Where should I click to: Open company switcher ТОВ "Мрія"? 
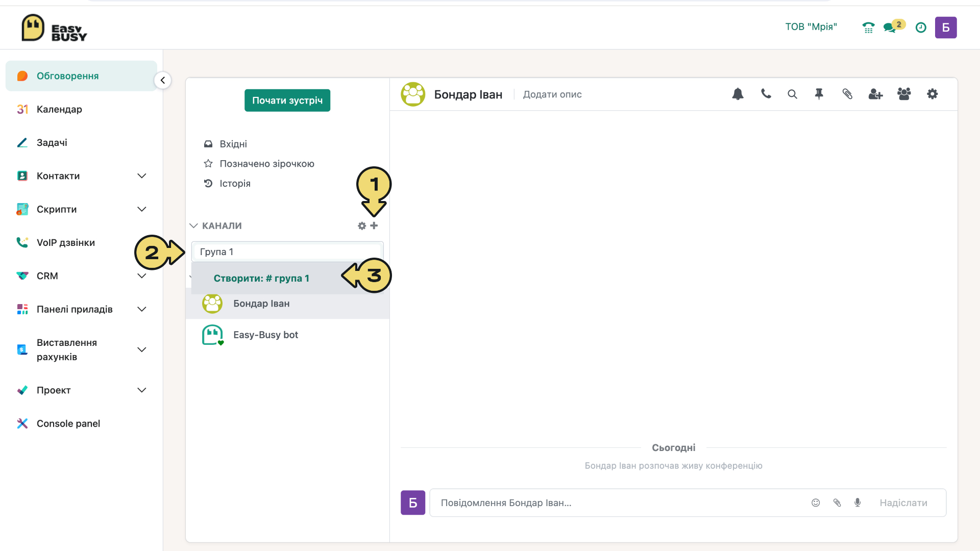coord(811,27)
